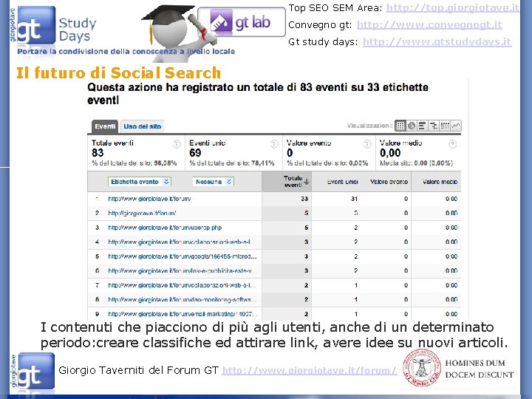Choose the comparison visualization icon
Viewport: 532px width, 399px height.
[x=433, y=126]
